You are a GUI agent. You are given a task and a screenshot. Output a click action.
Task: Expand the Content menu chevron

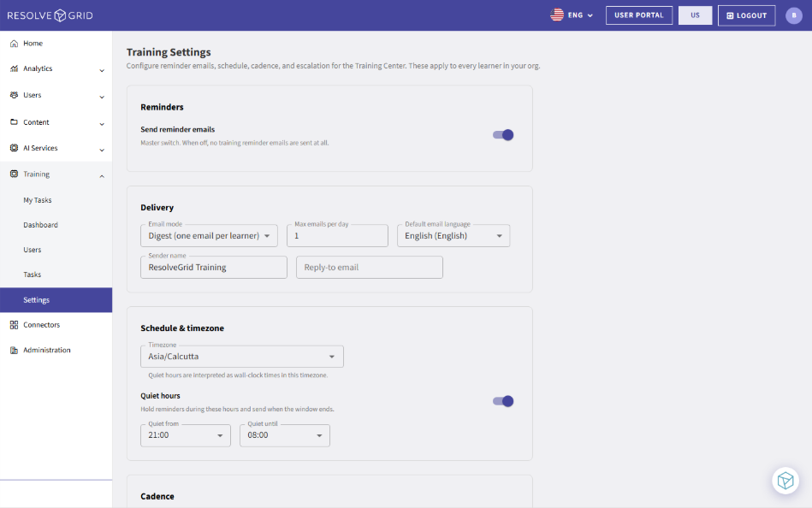tap(102, 124)
